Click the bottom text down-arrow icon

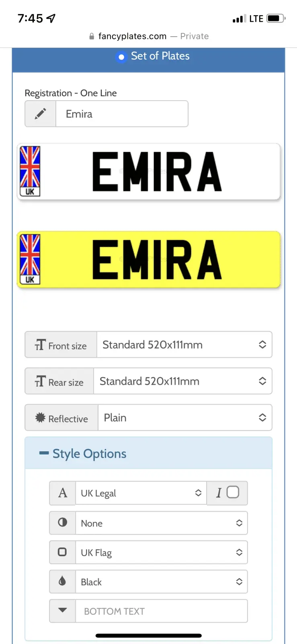click(x=62, y=610)
